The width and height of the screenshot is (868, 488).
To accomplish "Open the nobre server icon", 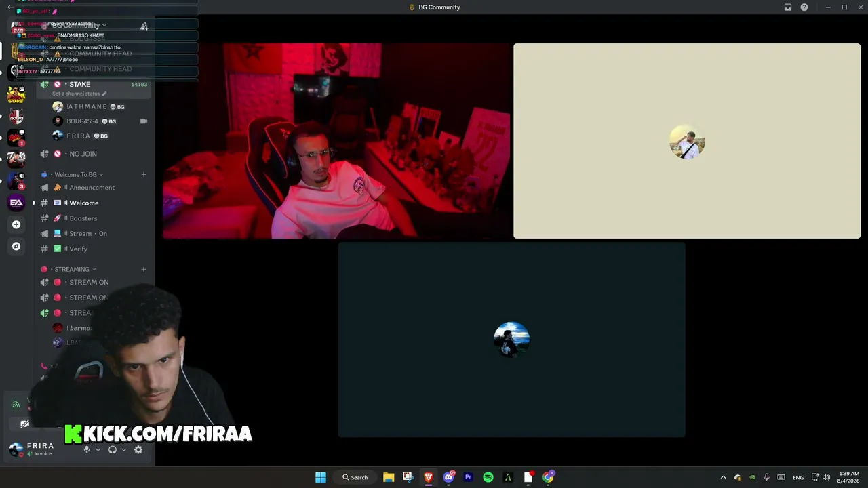I will pyautogui.click(x=16, y=116).
